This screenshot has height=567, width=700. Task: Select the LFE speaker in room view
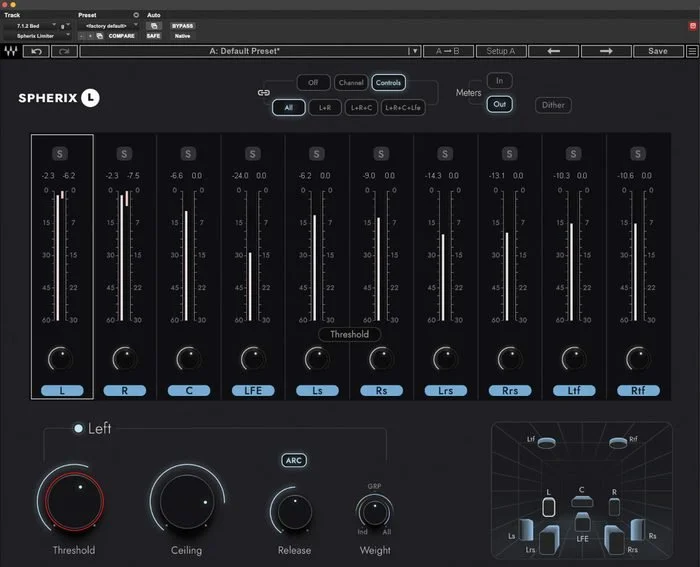(x=582, y=522)
